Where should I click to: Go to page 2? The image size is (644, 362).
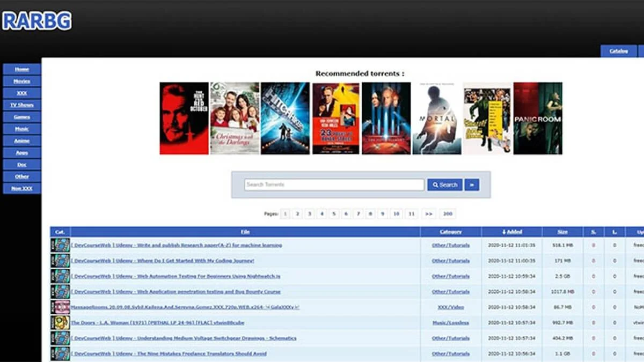click(297, 213)
